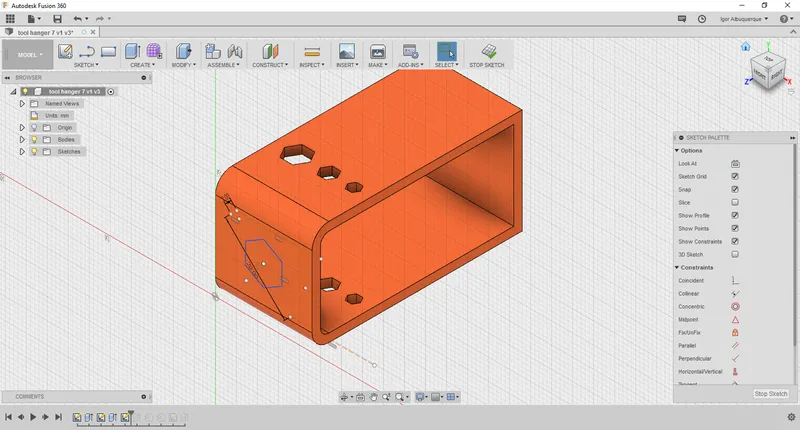Collapse the Constraints section in Sketch Palette
Viewport: 800px width, 430px height.
click(677, 267)
